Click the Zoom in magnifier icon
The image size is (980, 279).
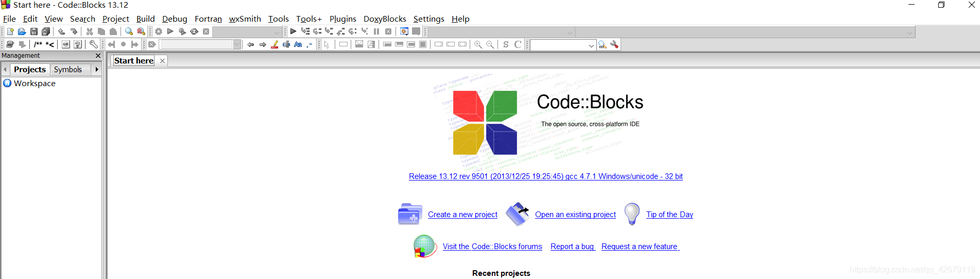pyautogui.click(x=478, y=44)
